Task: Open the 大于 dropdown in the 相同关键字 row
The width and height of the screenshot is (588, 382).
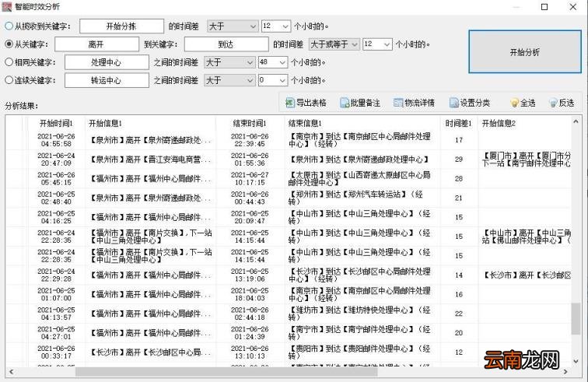Action: [229, 62]
